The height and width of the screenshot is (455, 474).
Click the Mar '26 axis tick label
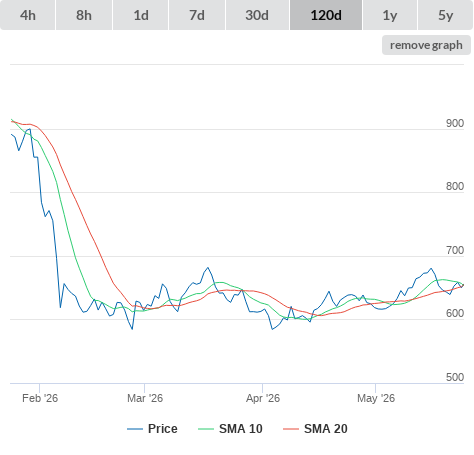145,398
